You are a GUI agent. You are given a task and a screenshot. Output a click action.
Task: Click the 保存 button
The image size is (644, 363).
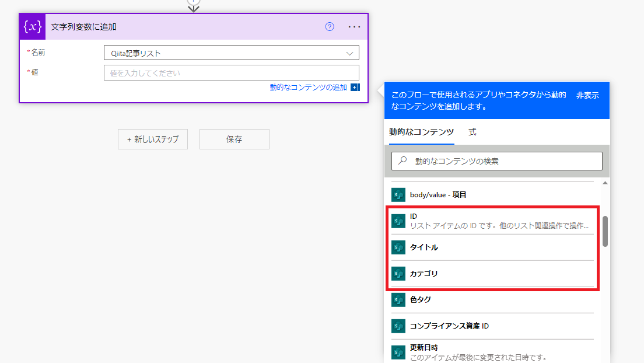click(234, 139)
